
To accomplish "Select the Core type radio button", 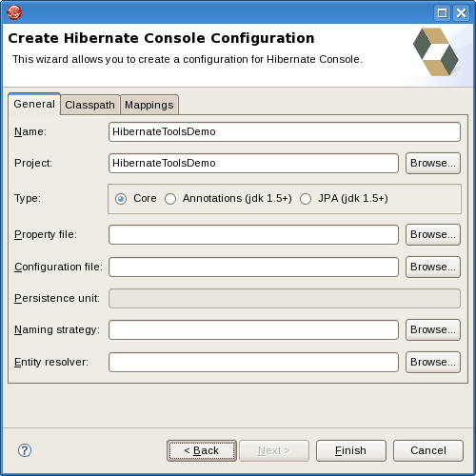I will tap(121, 199).
